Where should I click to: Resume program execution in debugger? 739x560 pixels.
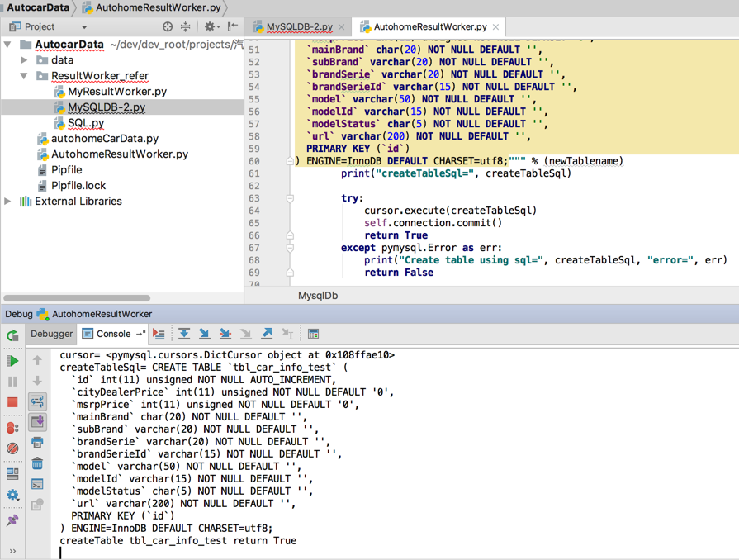click(x=12, y=361)
